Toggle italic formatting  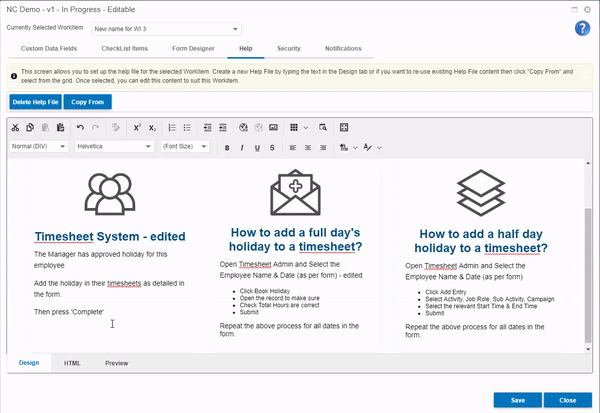point(242,148)
